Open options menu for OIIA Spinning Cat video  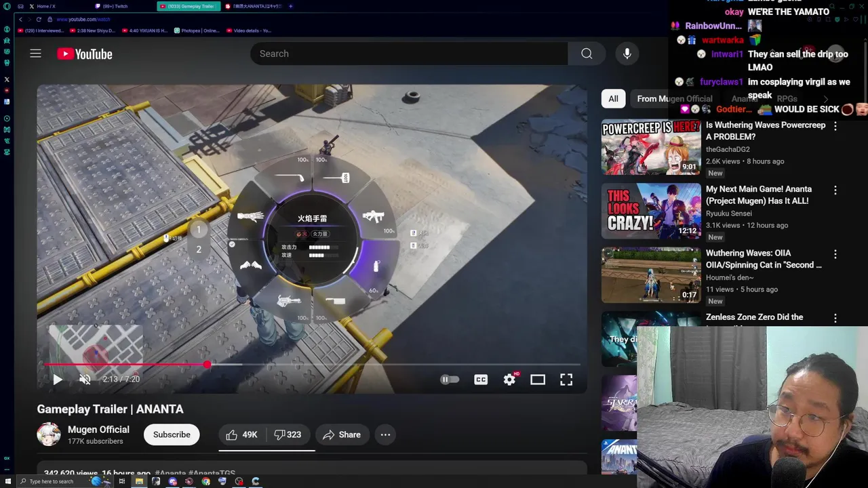pos(835,254)
